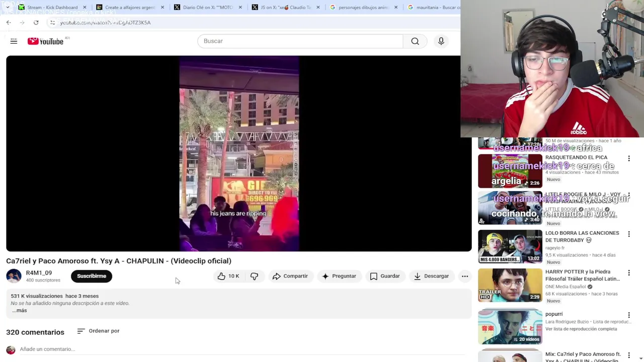The width and height of the screenshot is (644, 362).
Task: Open options menu for popurrí playlist
Action: point(629,315)
